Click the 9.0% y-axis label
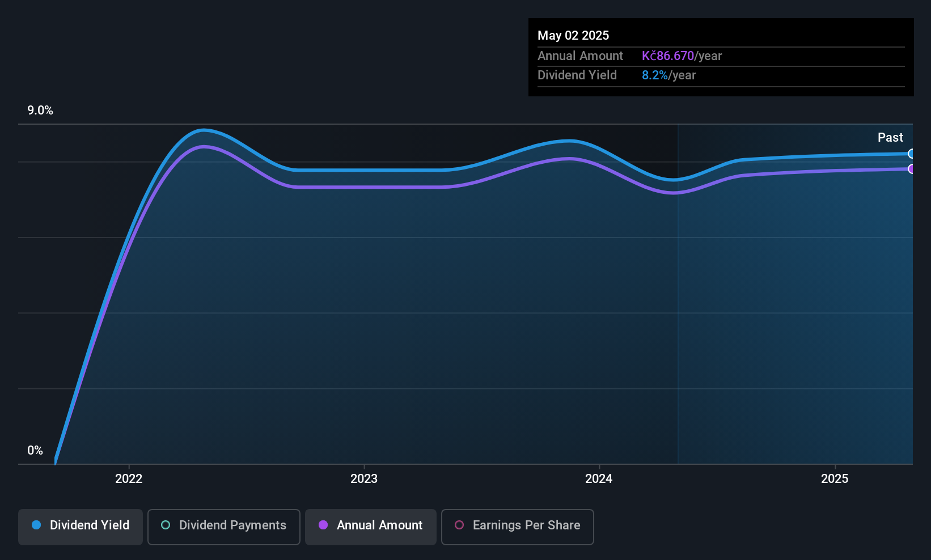 (x=40, y=111)
